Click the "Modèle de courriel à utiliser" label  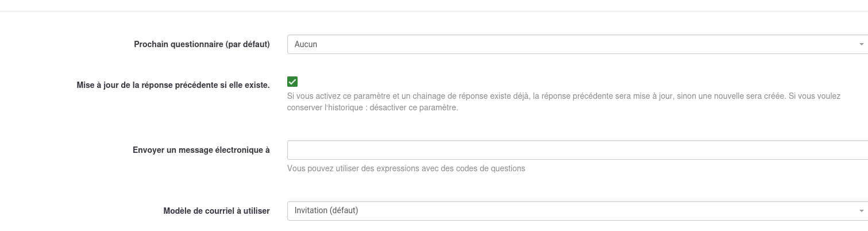(217, 211)
